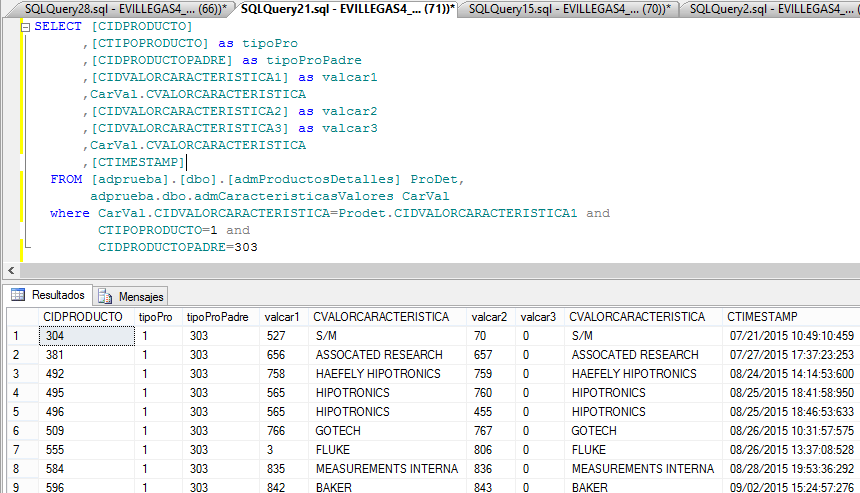
Task: Select results row number 5 header
Action: pos(22,412)
